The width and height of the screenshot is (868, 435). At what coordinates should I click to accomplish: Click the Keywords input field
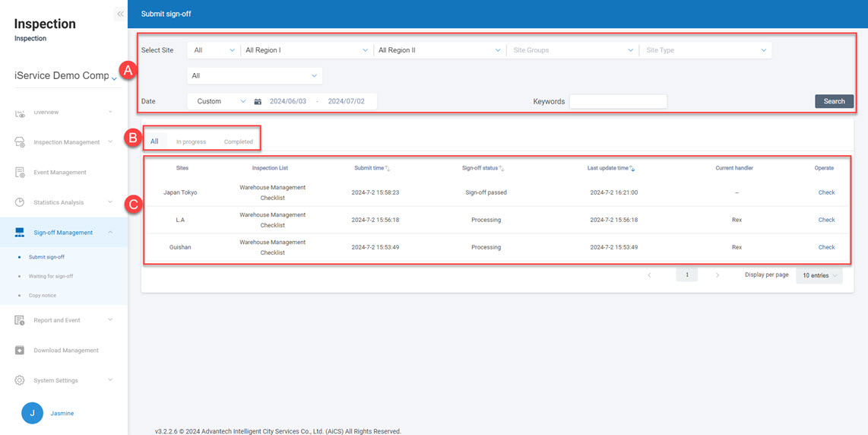618,101
